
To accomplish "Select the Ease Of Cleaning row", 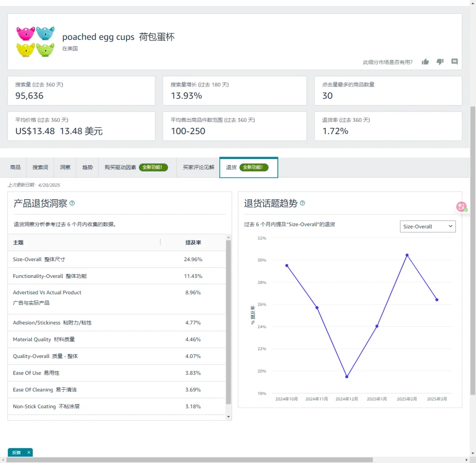I will (x=117, y=390).
